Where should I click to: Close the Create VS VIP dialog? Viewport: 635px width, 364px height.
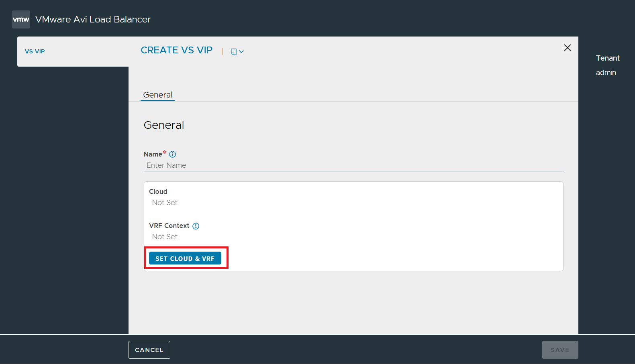(x=567, y=48)
